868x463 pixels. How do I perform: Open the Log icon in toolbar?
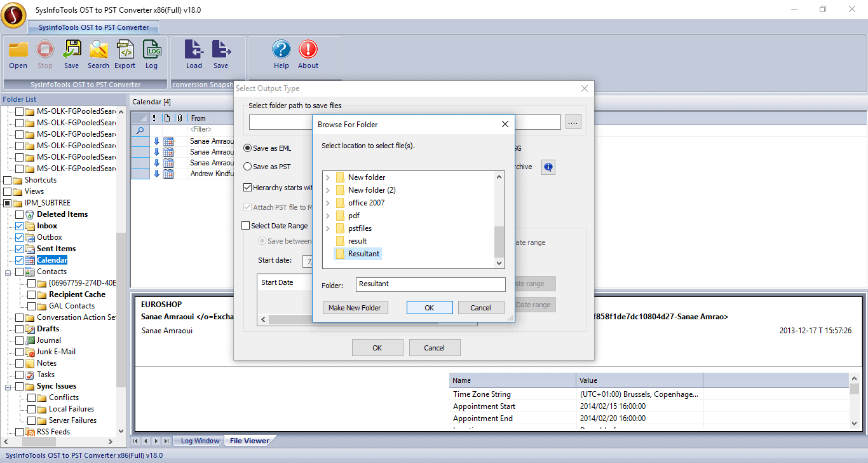point(152,50)
